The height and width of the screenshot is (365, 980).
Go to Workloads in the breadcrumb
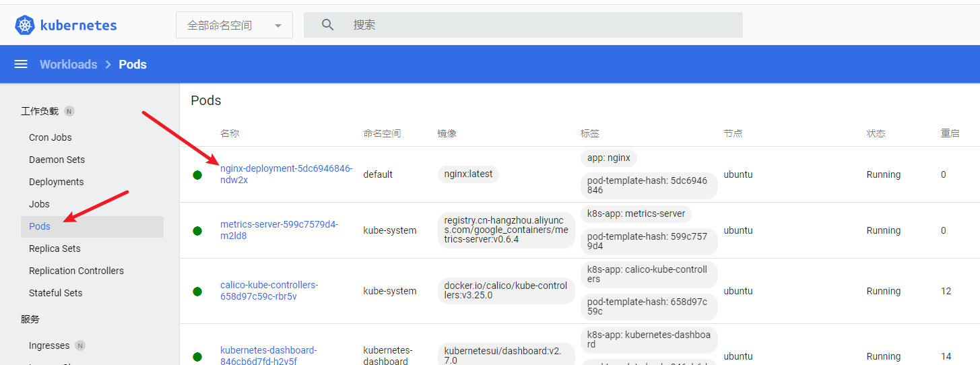pos(68,65)
